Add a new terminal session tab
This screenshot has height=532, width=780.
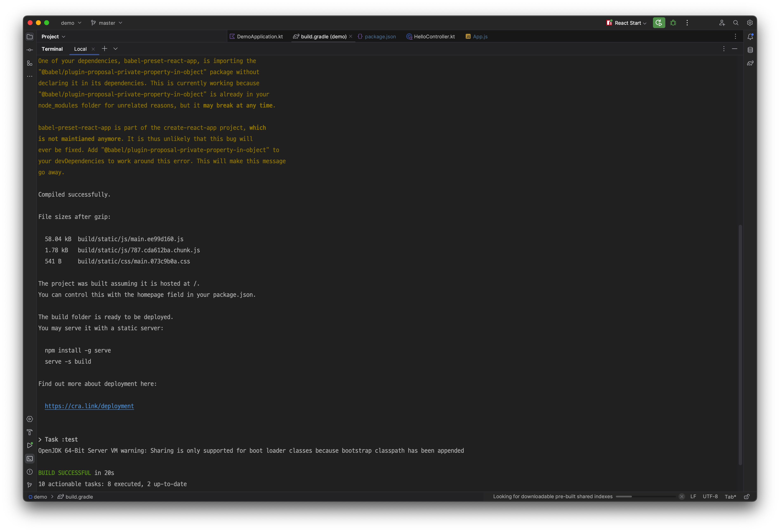click(x=104, y=49)
